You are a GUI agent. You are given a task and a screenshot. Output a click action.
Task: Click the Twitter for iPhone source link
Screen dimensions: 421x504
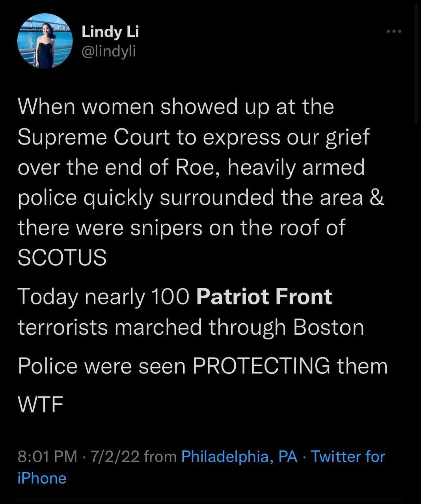click(348, 456)
